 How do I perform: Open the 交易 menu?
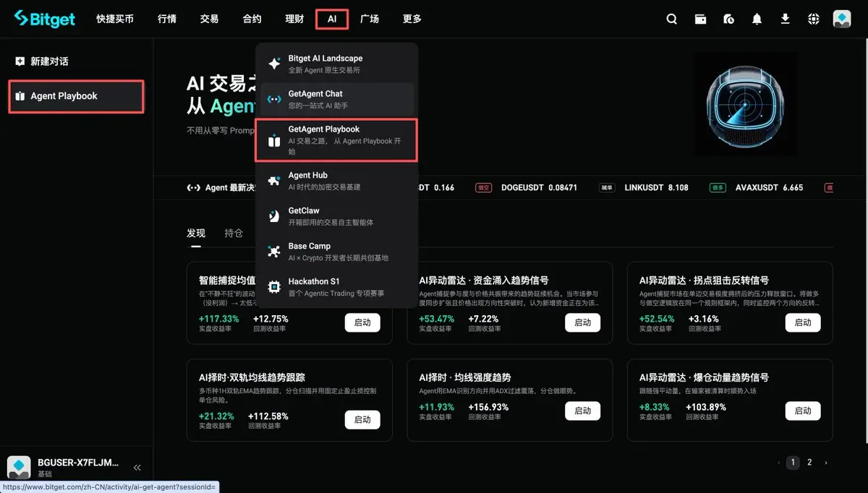point(209,20)
